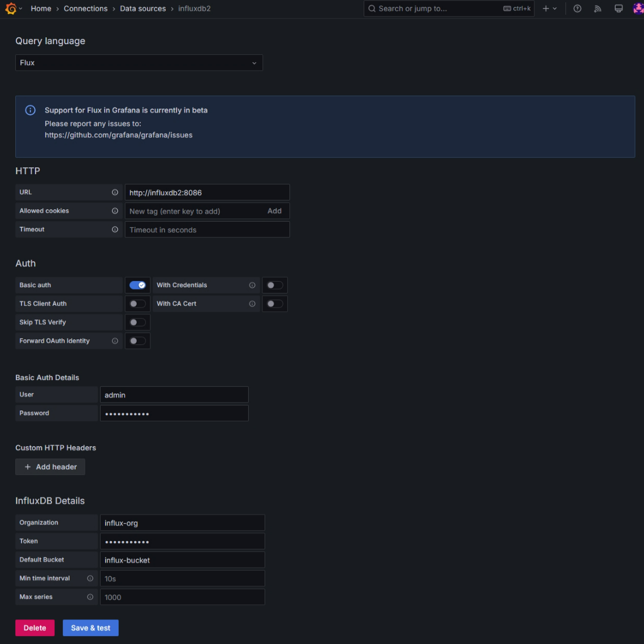Click the Allowed cookies info icon
Image resolution: width=644 pixels, height=644 pixels.
(115, 211)
